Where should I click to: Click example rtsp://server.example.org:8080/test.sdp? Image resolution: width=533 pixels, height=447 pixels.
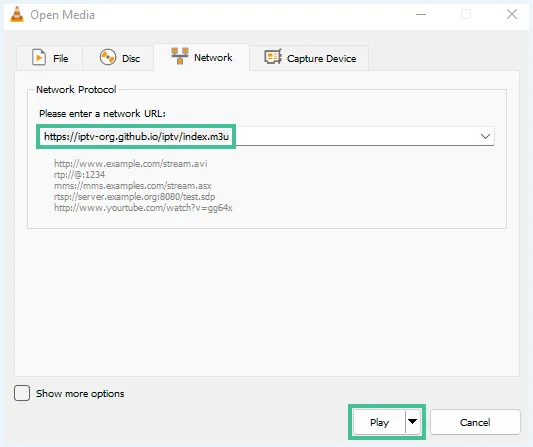[134, 196]
